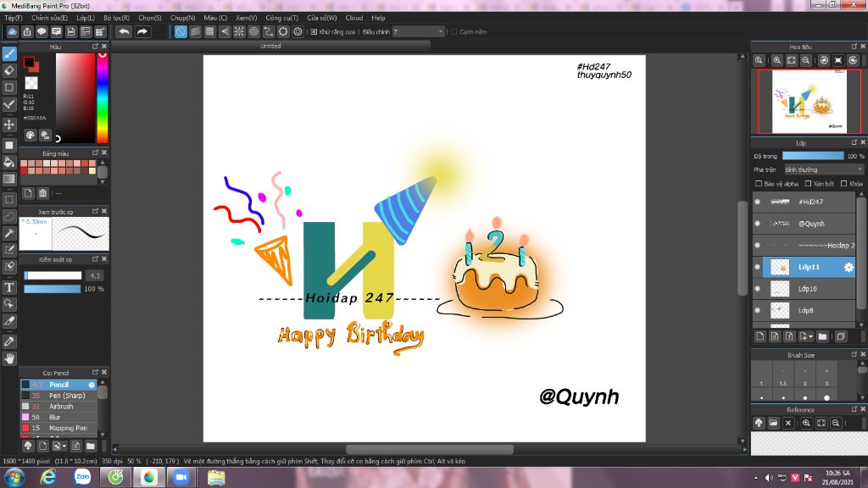
Task: Open the color palette wheel icon
Action: pos(31,135)
